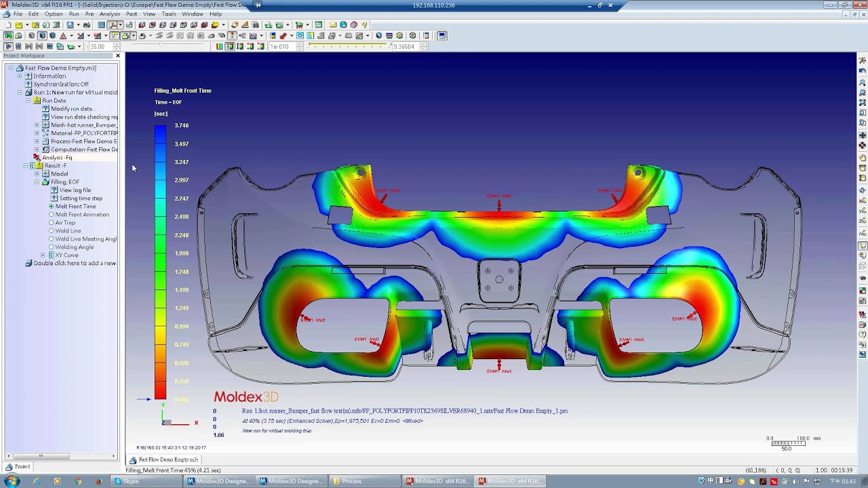Screen dimensions: 868x488
Task: Click the 1e-010 value field
Action: pos(283,46)
